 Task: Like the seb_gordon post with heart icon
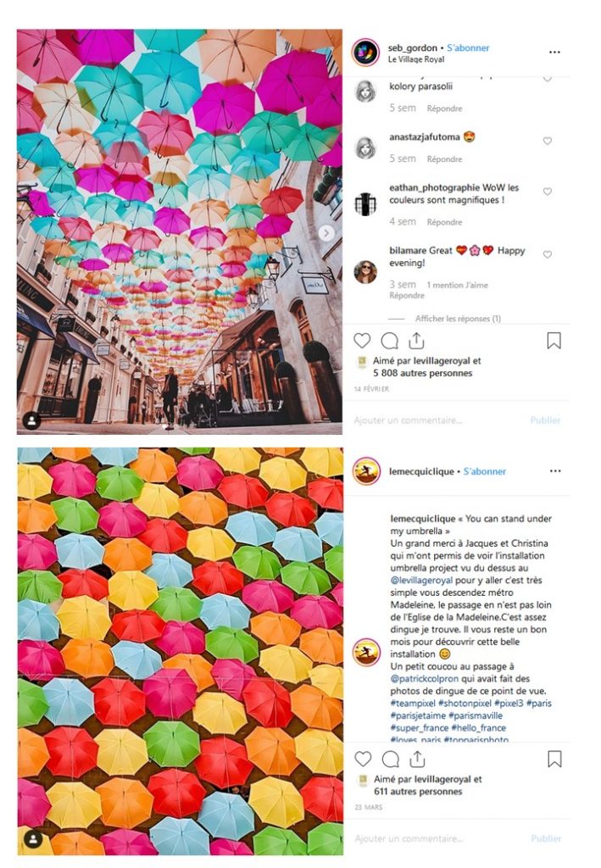tap(362, 341)
